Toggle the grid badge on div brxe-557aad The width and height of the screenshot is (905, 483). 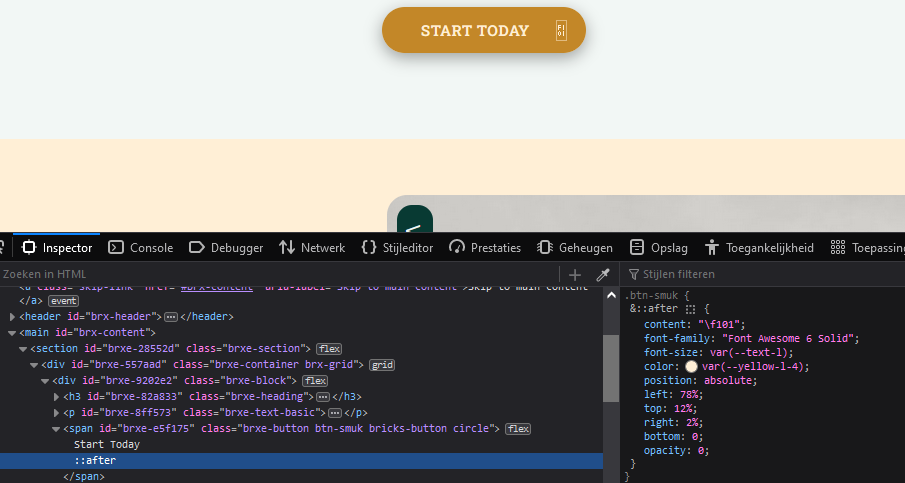click(x=382, y=365)
